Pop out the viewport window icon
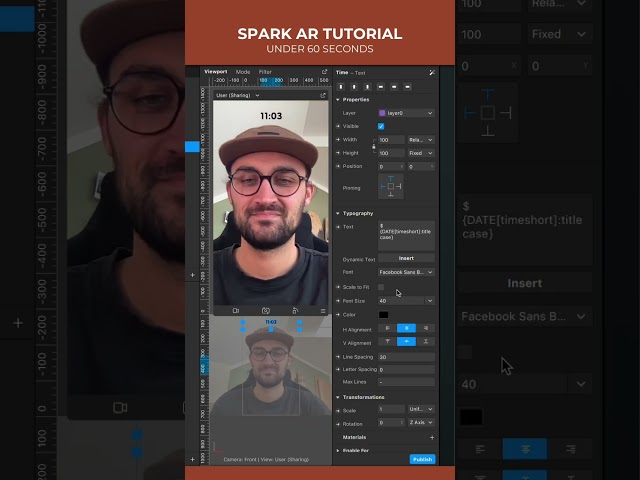 [324, 71]
